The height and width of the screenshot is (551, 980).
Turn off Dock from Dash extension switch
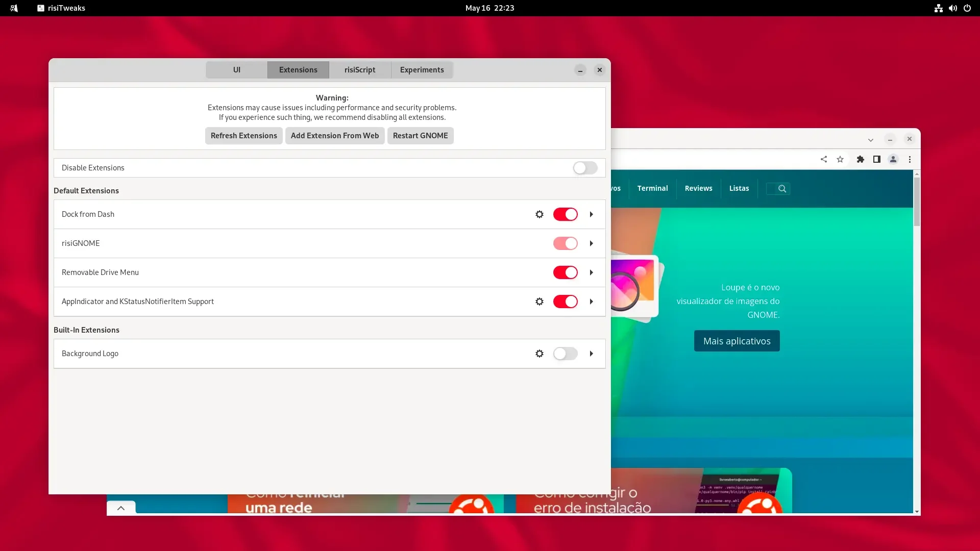click(566, 214)
